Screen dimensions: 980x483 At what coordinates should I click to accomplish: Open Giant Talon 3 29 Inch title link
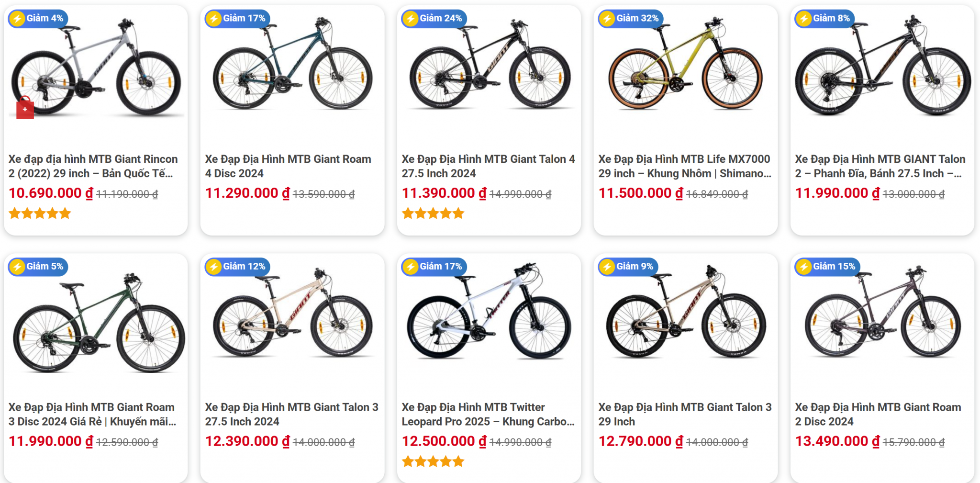[x=685, y=414]
